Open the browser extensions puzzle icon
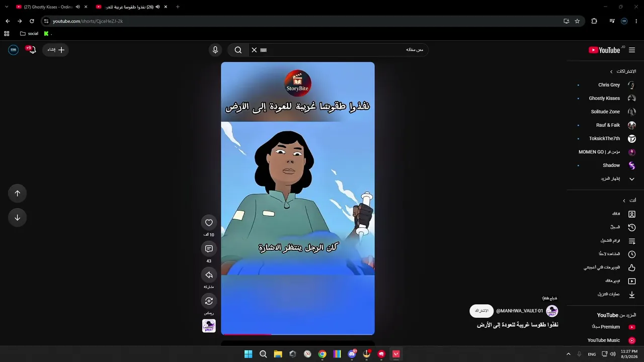The height and width of the screenshot is (362, 644). coord(594,21)
